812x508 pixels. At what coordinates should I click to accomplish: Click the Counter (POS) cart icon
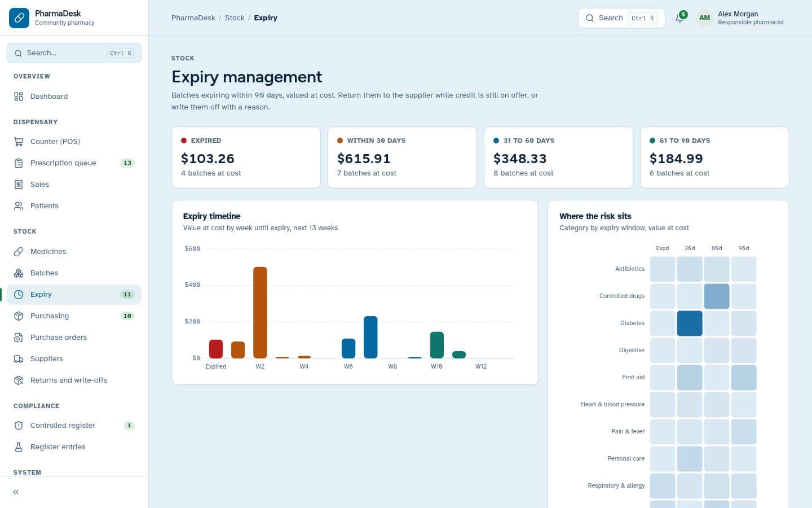[x=19, y=142]
